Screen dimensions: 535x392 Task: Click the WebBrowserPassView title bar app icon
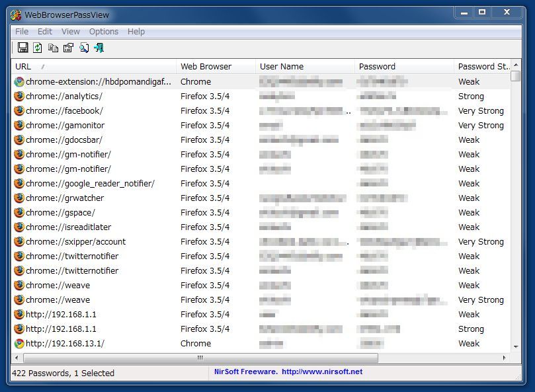tap(16, 15)
